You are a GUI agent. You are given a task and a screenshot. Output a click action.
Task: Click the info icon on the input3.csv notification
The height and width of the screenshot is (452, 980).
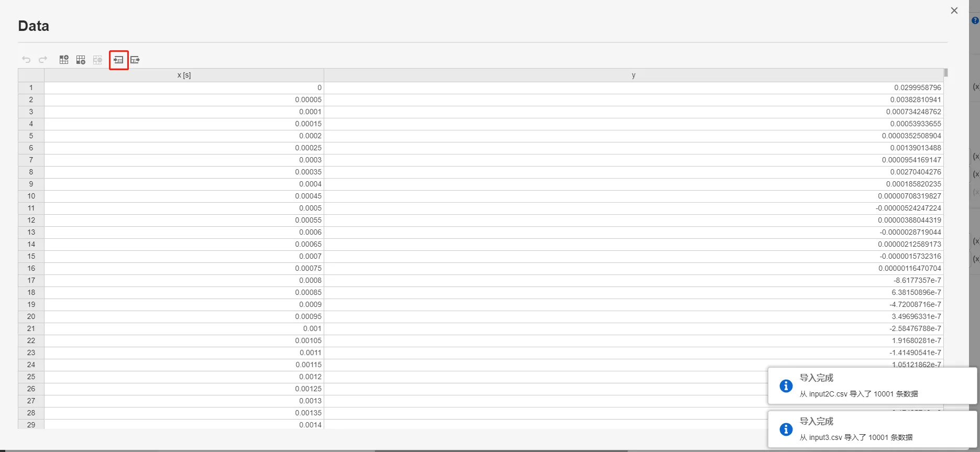pos(786,429)
